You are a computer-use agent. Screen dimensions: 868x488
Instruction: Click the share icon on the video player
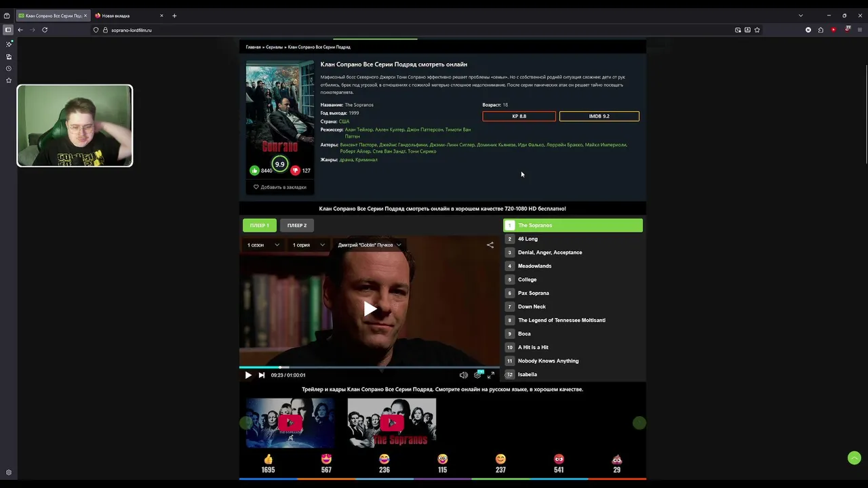point(490,245)
